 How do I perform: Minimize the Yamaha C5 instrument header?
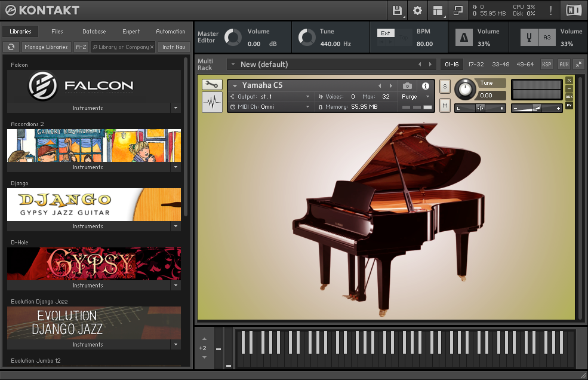569,88
